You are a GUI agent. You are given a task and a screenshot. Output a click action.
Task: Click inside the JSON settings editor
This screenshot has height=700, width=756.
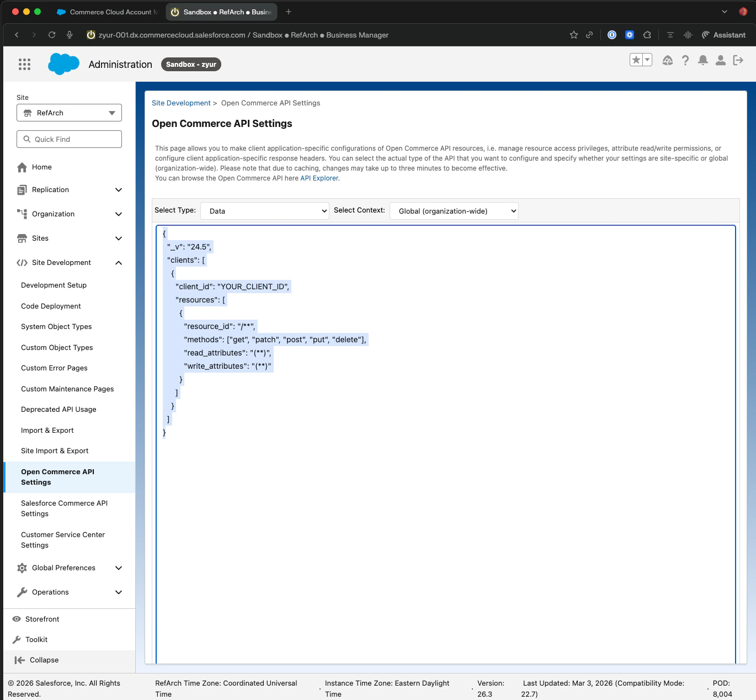[x=446, y=444]
